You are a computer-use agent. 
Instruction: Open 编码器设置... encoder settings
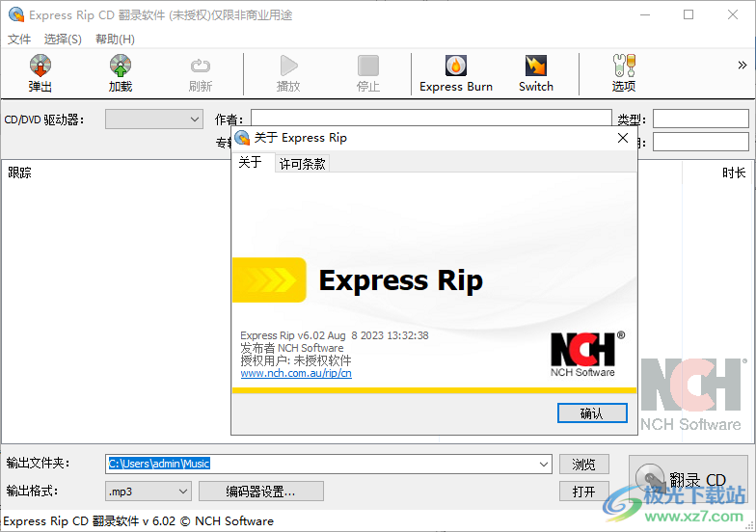coord(260,492)
